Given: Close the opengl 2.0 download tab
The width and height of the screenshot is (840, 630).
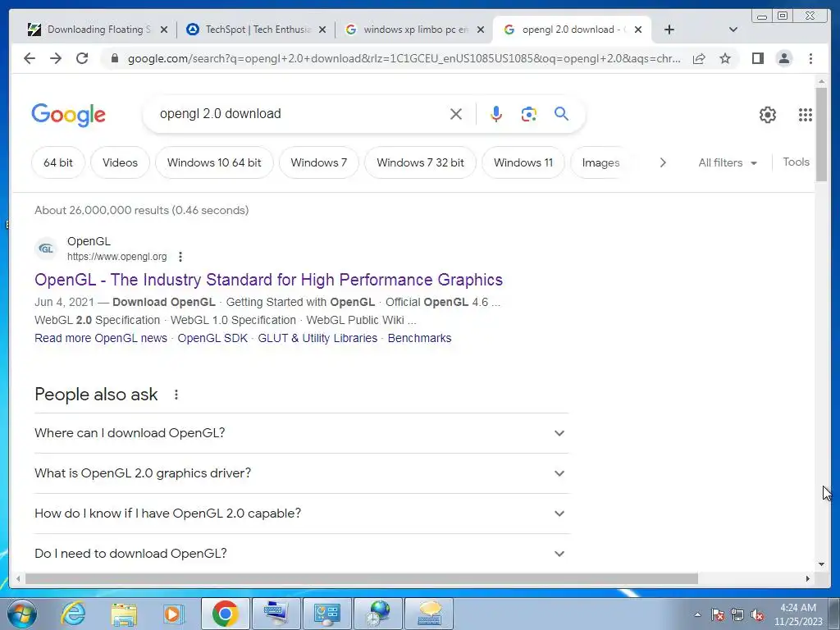Looking at the screenshot, I should 638,30.
